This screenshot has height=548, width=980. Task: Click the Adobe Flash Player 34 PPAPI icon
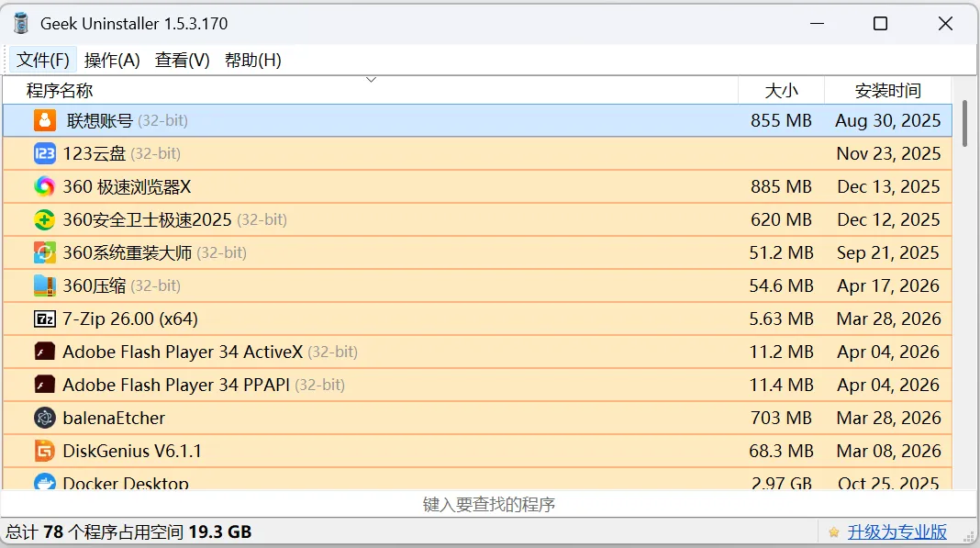44,385
